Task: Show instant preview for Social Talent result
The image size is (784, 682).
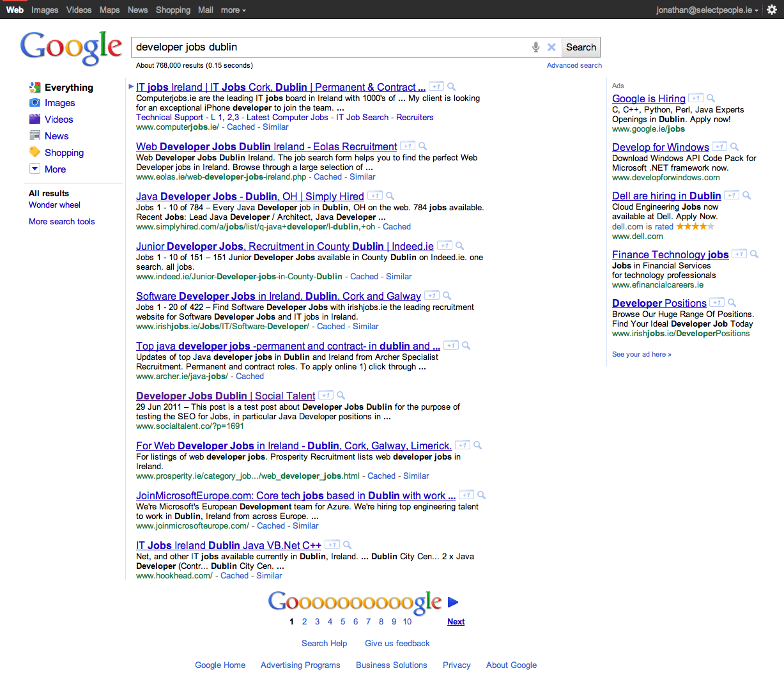Action: (x=341, y=395)
